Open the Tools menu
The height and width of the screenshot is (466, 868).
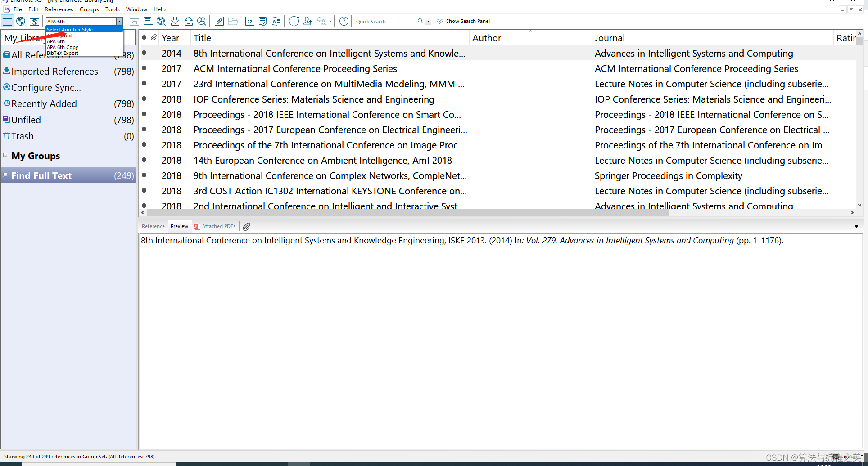point(113,9)
